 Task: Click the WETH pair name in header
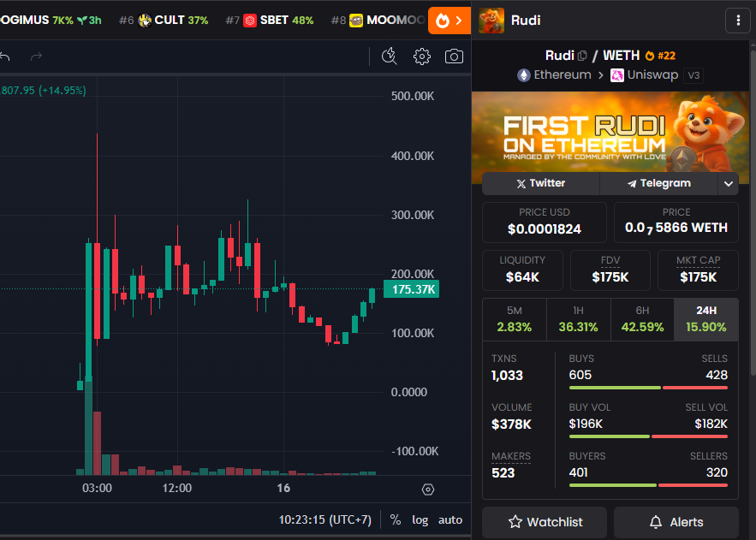coord(621,56)
